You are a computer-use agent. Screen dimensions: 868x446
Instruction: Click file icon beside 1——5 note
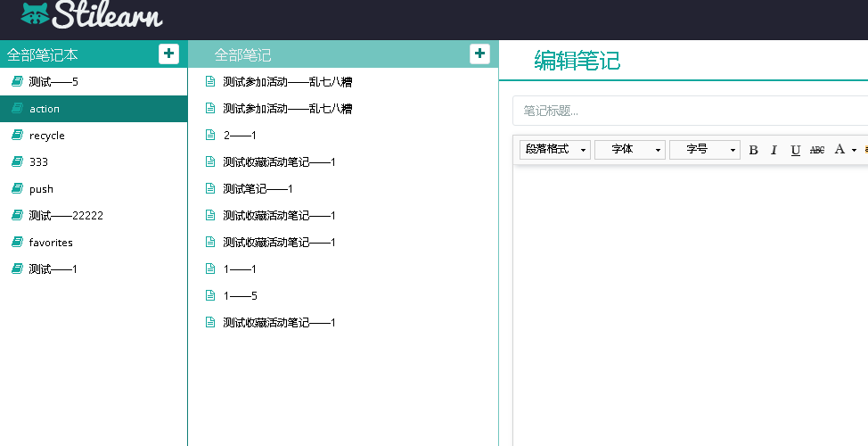pos(210,295)
